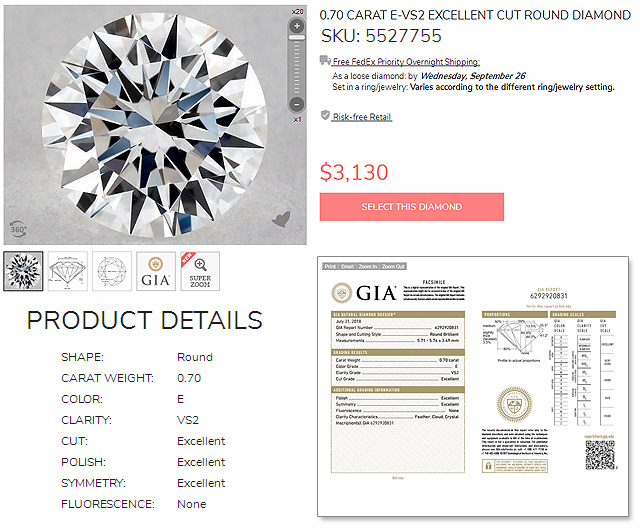
Task: Open the GIA certificate thumbnail
Action: coord(156,271)
